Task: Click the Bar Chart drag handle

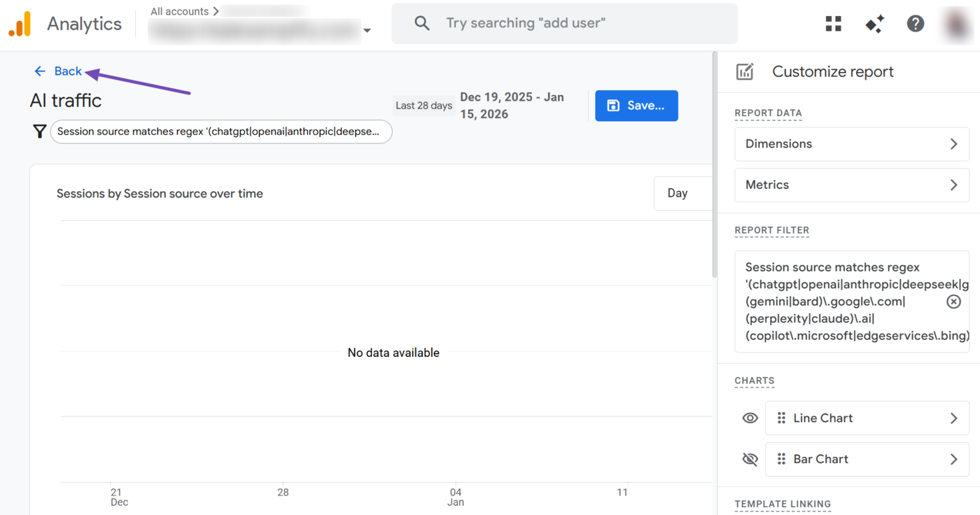Action: 781,460
